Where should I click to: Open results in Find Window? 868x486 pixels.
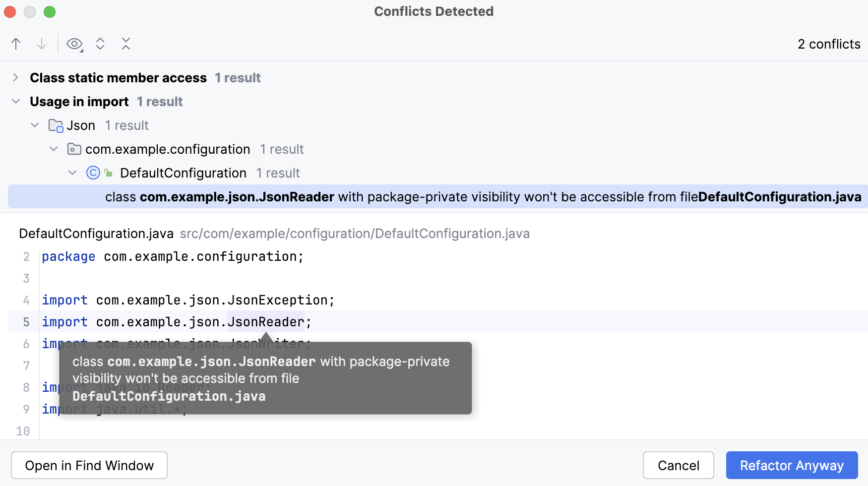pyautogui.click(x=89, y=465)
